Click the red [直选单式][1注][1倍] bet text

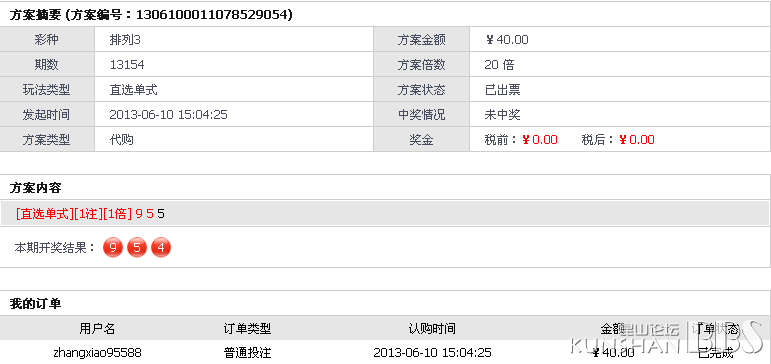[x=74, y=214]
